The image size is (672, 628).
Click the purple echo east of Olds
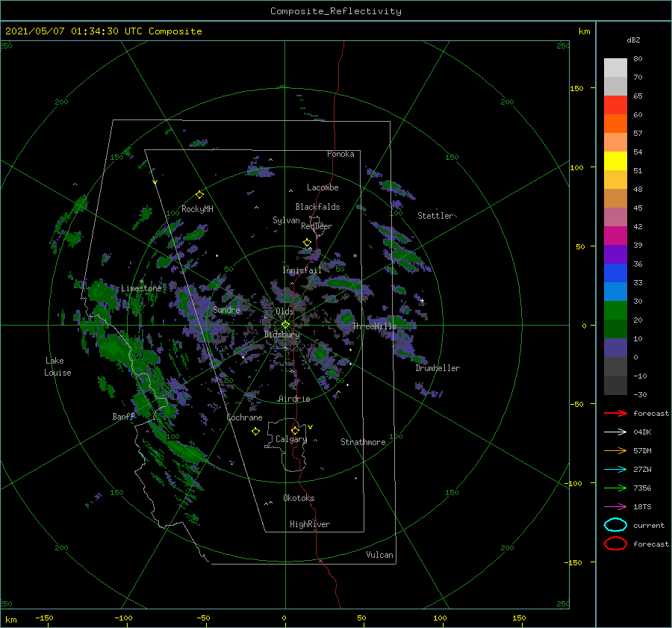click(346, 319)
